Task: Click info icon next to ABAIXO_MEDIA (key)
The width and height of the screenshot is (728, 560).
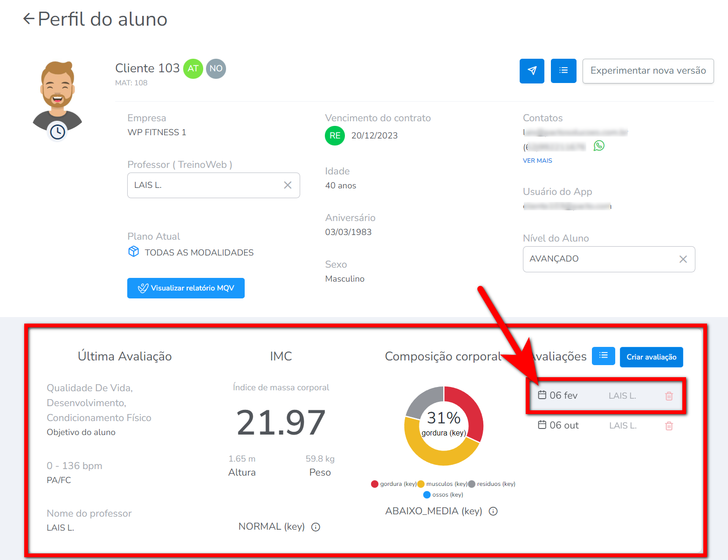Action: point(493,512)
